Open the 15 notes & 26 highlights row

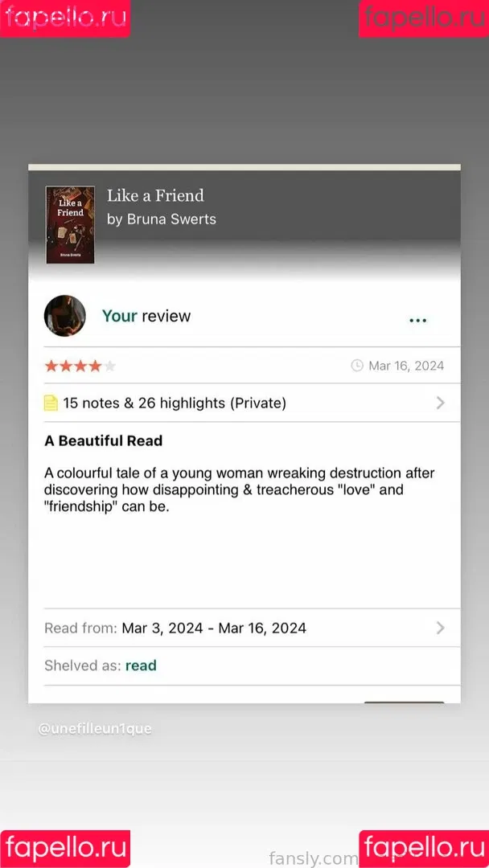[244, 403]
